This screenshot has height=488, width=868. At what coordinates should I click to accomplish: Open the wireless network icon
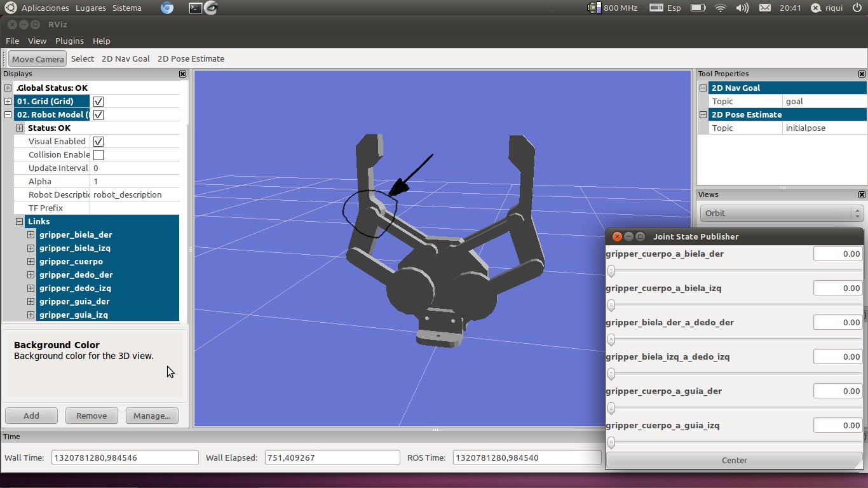(721, 8)
